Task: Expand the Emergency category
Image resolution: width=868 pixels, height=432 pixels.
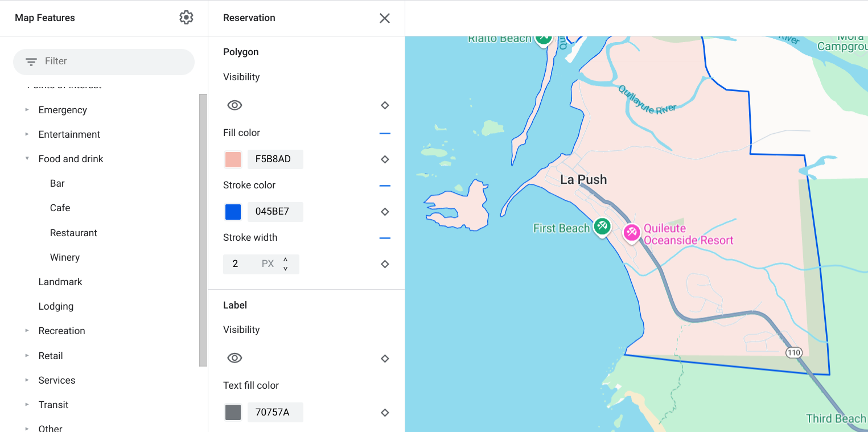Action: (x=27, y=110)
